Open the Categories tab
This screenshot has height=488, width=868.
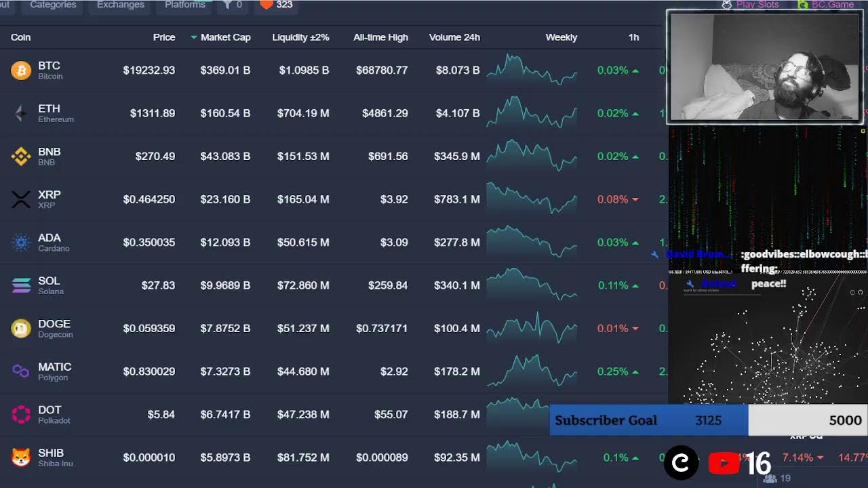(54, 5)
